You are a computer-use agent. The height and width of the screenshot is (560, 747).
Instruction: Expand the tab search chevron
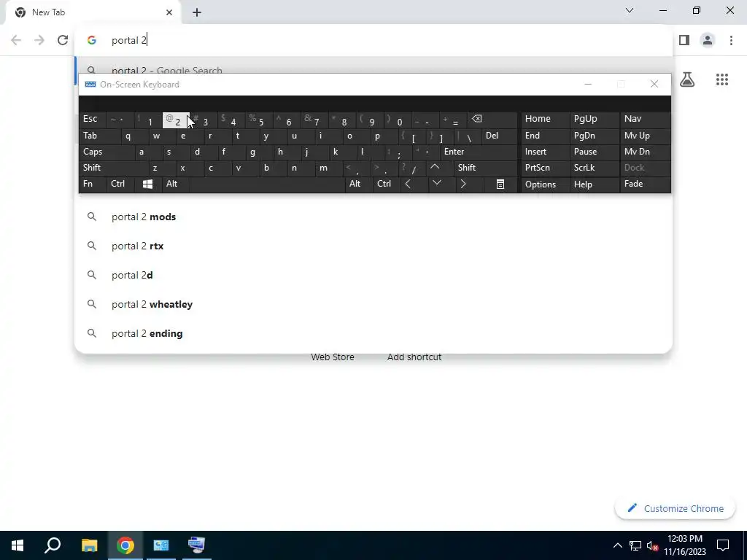point(630,10)
